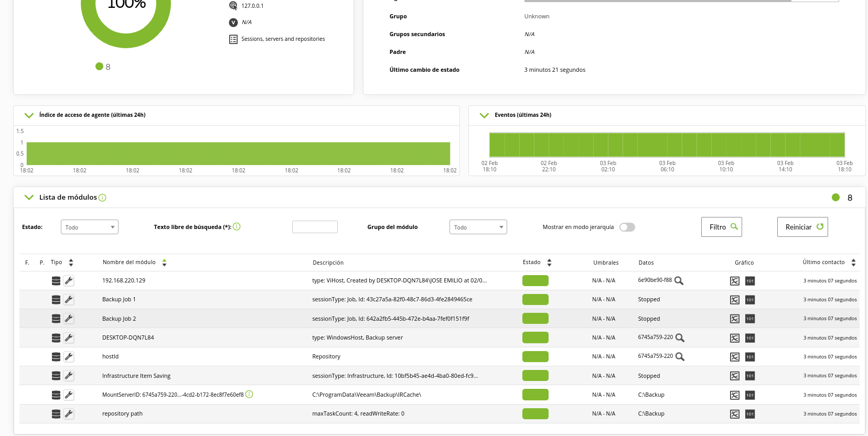The width and height of the screenshot is (868, 436).
Task: Click Sessions, servers and repositories text
Action: click(x=283, y=39)
